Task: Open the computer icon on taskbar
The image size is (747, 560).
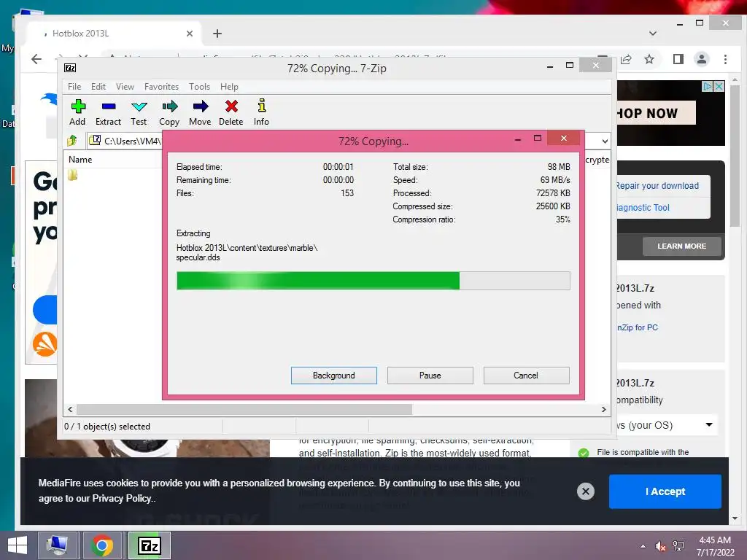Action: (57, 545)
